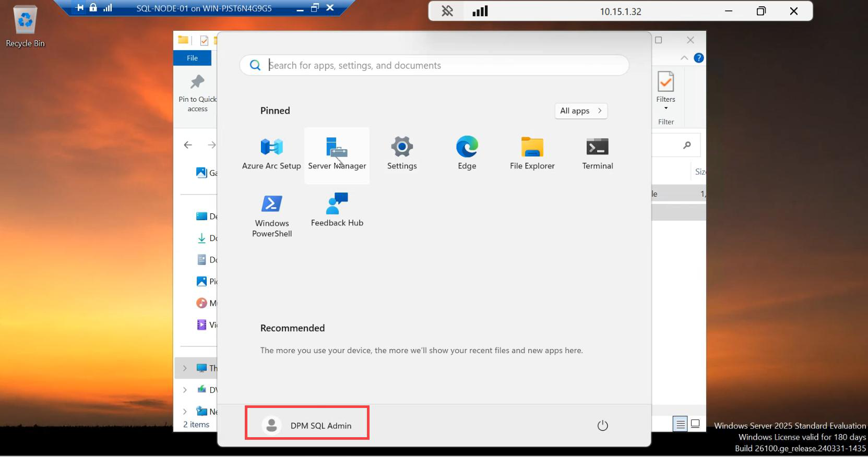Select Pictures in Explorer navigation pane
868x457 pixels.
click(207, 281)
